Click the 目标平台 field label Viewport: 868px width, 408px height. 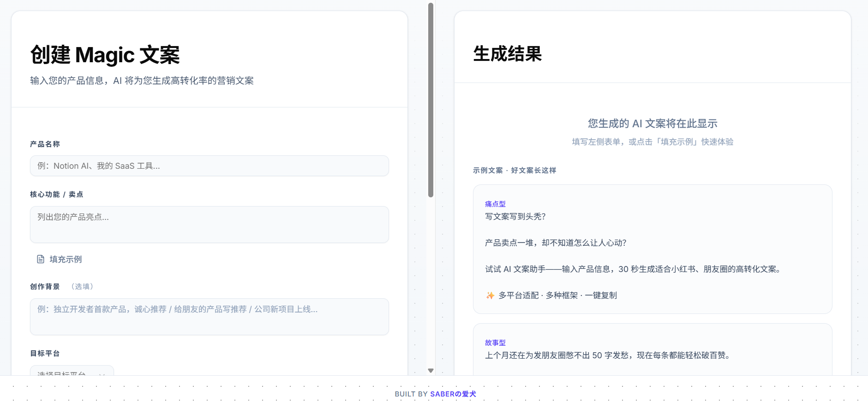(45, 353)
